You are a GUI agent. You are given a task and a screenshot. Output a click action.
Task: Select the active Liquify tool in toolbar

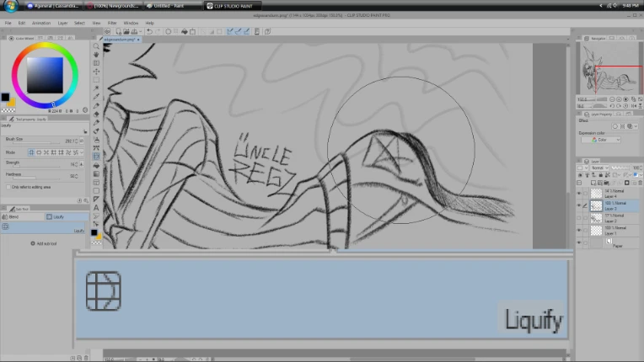tap(96, 157)
